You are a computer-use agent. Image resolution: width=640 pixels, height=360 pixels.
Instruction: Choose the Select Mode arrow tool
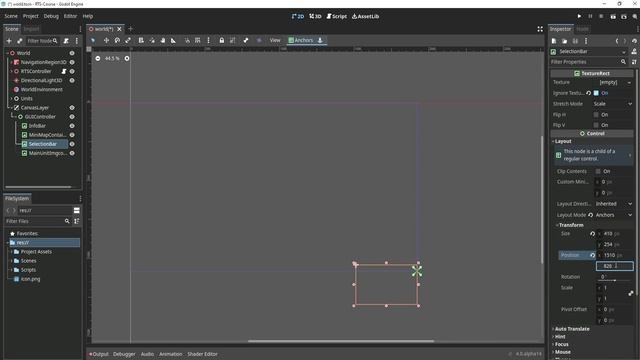(93, 40)
